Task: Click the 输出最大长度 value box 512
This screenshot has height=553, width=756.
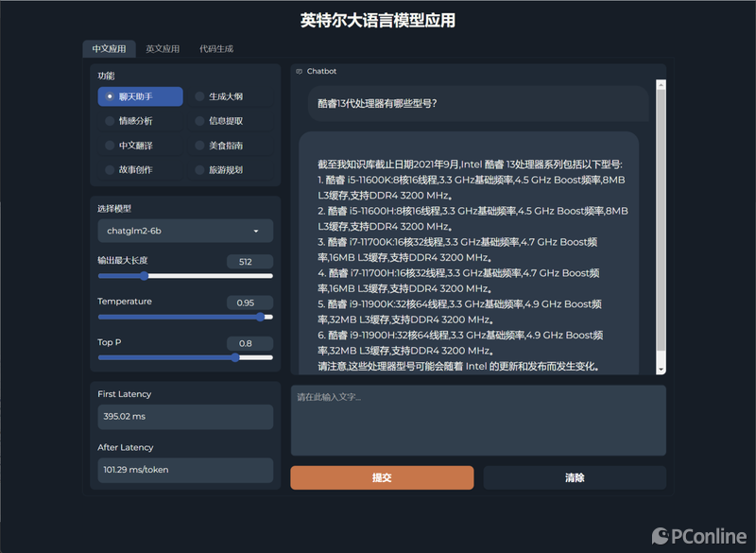Action: click(x=249, y=262)
